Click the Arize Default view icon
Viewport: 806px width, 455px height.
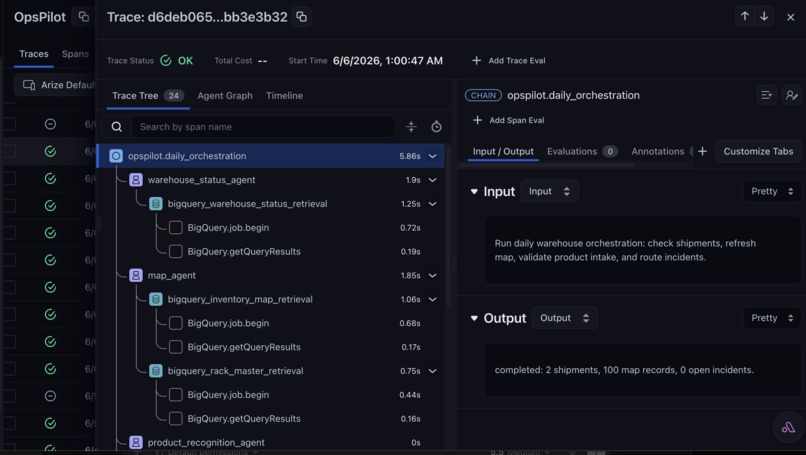[29, 85]
